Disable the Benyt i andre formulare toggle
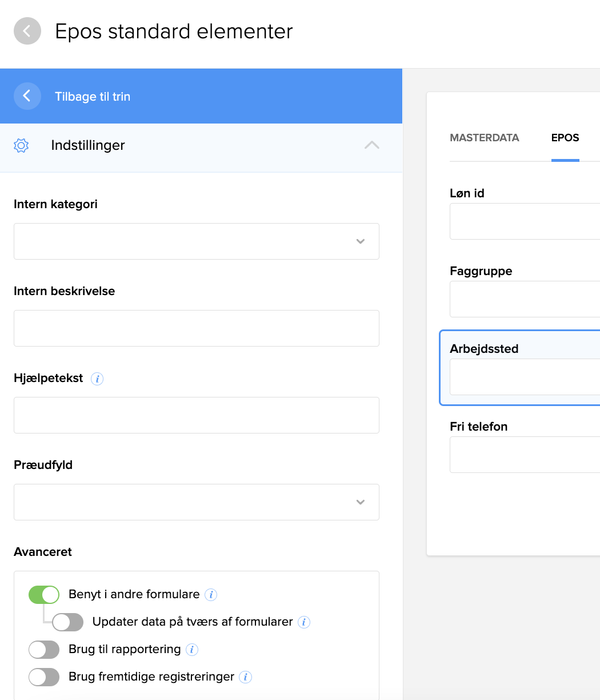The height and width of the screenshot is (700, 600). (x=44, y=595)
